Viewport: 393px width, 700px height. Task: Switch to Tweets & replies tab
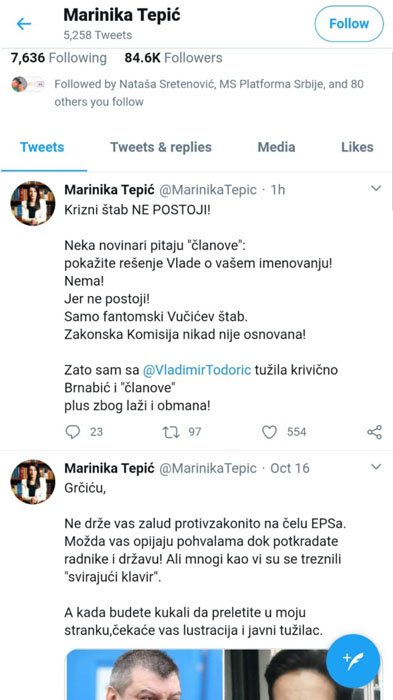161,147
